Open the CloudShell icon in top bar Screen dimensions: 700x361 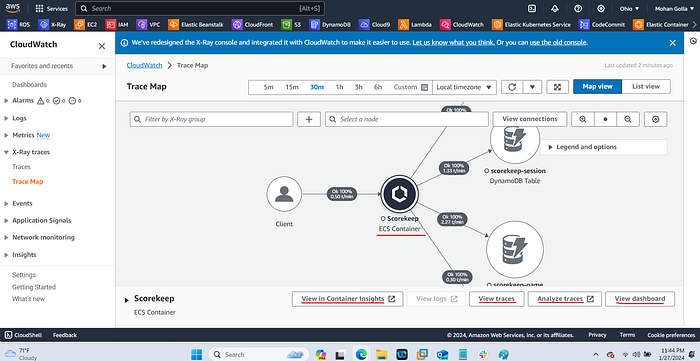[532, 8]
